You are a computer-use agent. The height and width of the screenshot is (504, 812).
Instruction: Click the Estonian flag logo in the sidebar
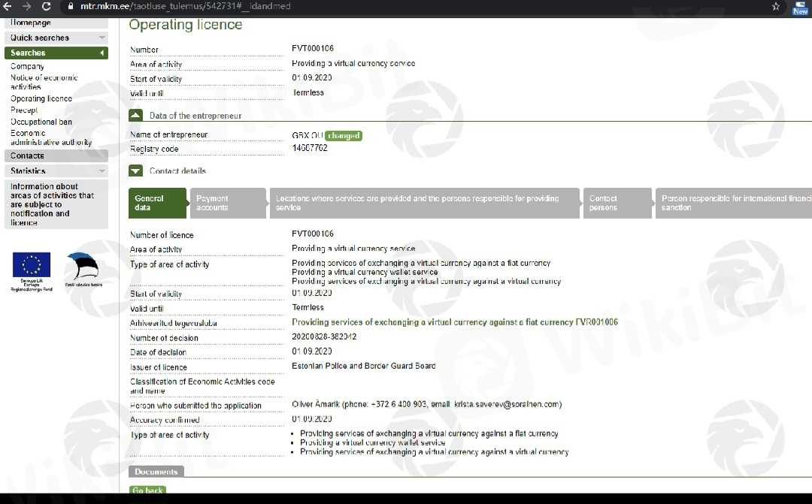pyautogui.click(x=83, y=270)
